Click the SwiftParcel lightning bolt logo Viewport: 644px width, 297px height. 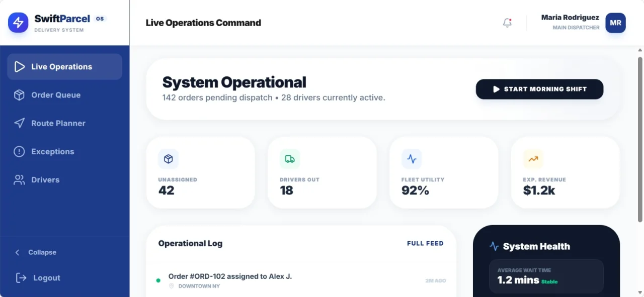tap(18, 23)
